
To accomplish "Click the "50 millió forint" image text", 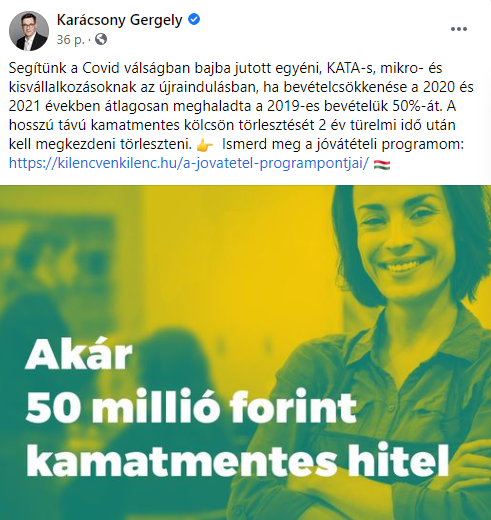I will [x=191, y=406].
